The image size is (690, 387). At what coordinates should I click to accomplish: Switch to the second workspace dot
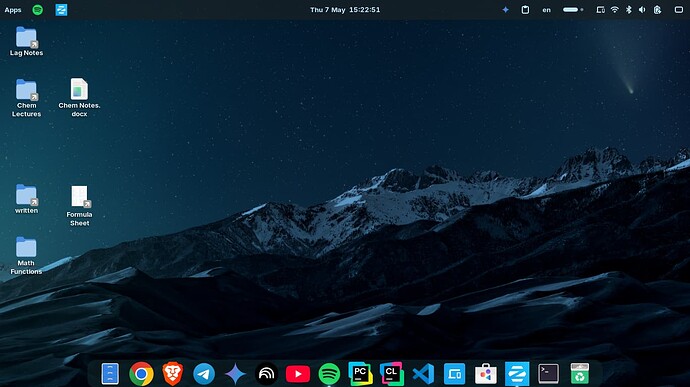[x=582, y=10]
